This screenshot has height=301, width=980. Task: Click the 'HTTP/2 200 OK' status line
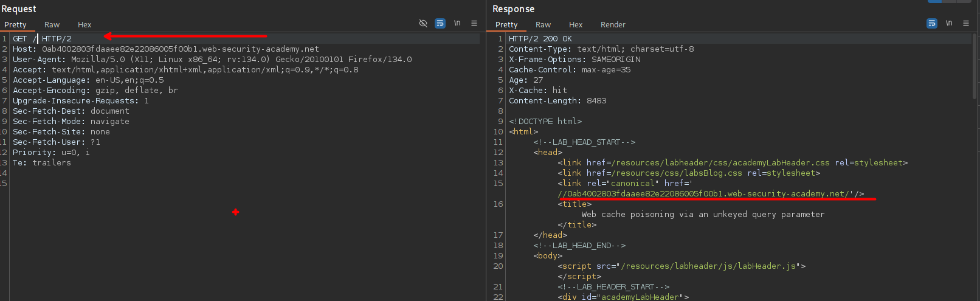pyautogui.click(x=540, y=38)
